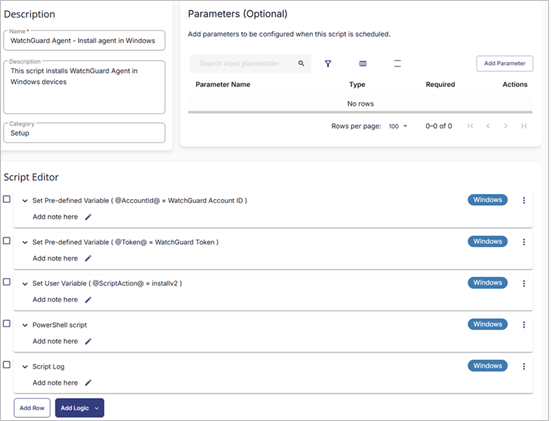Collapse the Script Log row
551x421 pixels.
[x=25, y=367]
